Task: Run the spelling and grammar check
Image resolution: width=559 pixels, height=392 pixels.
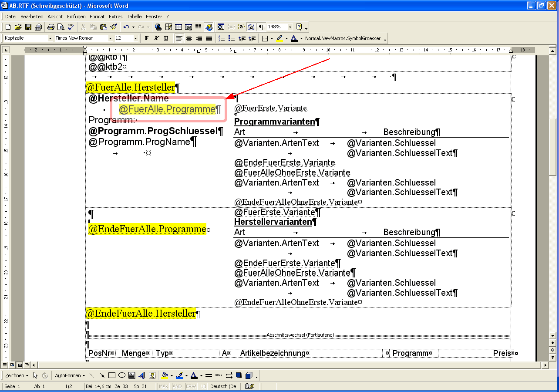Action: pyautogui.click(x=71, y=27)
